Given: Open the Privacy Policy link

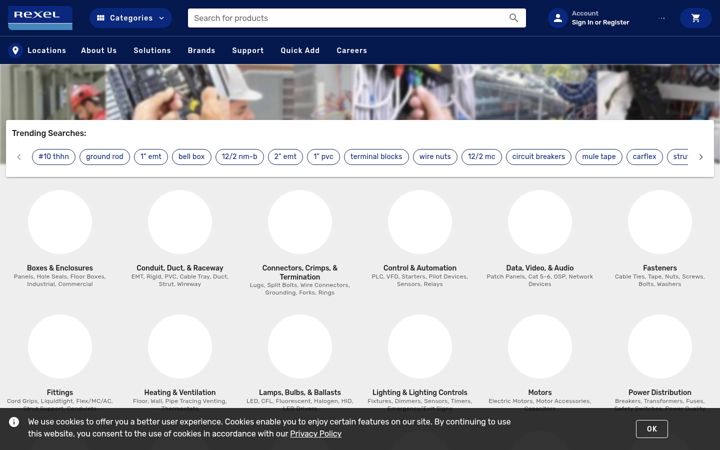Looking at the screenshot, I should click(x=316, y=434).
